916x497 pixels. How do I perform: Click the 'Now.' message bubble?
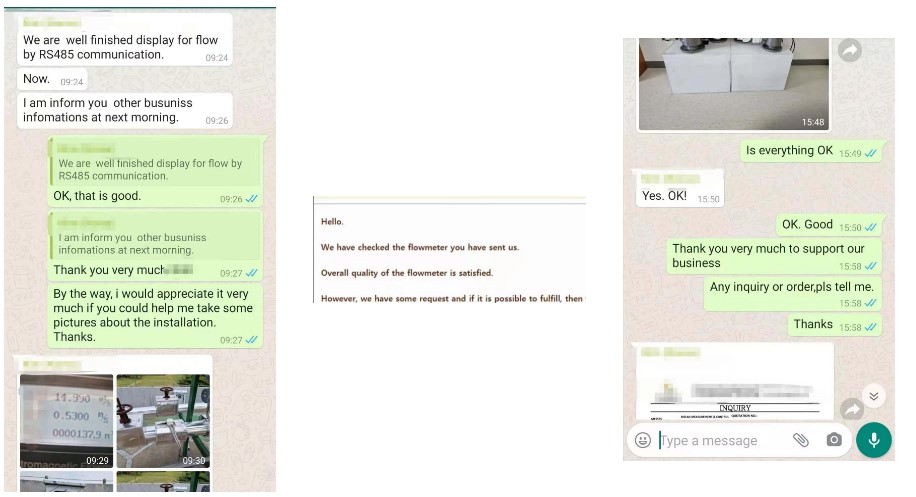(53, 79)
